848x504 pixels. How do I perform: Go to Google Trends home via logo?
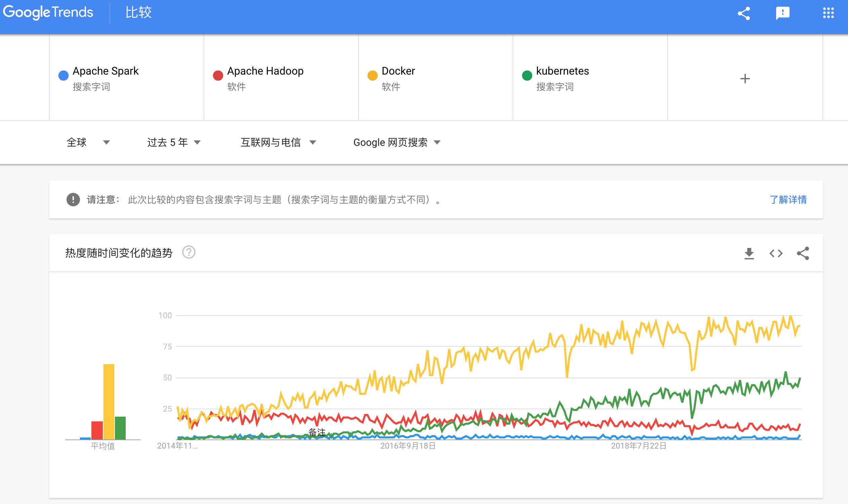click(48, 12)
